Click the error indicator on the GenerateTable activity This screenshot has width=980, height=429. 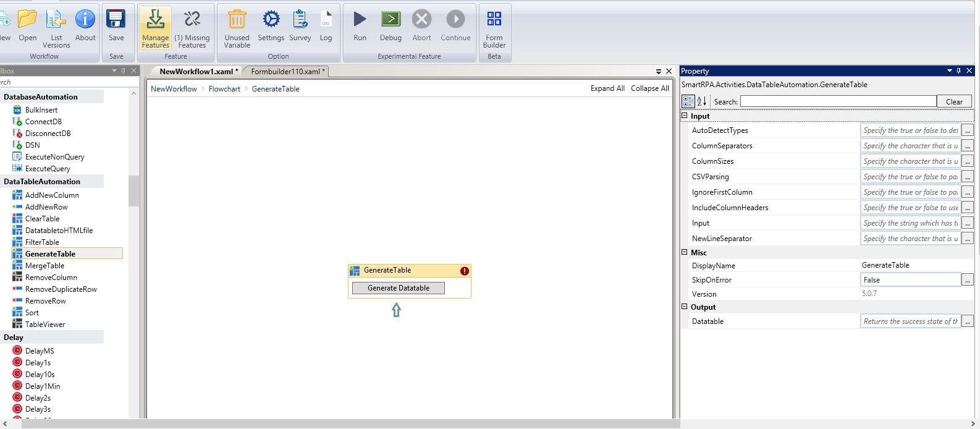coord(464,271)
